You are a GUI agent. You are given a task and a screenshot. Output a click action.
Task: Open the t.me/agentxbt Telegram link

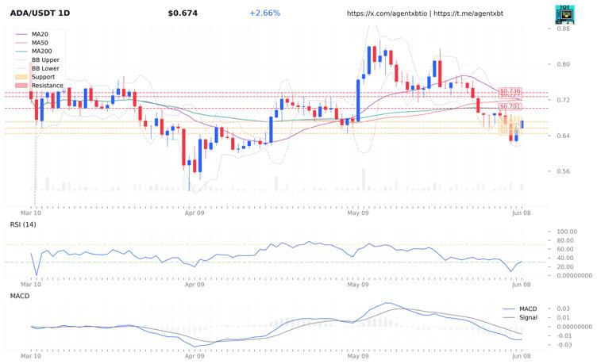[468, 14]
